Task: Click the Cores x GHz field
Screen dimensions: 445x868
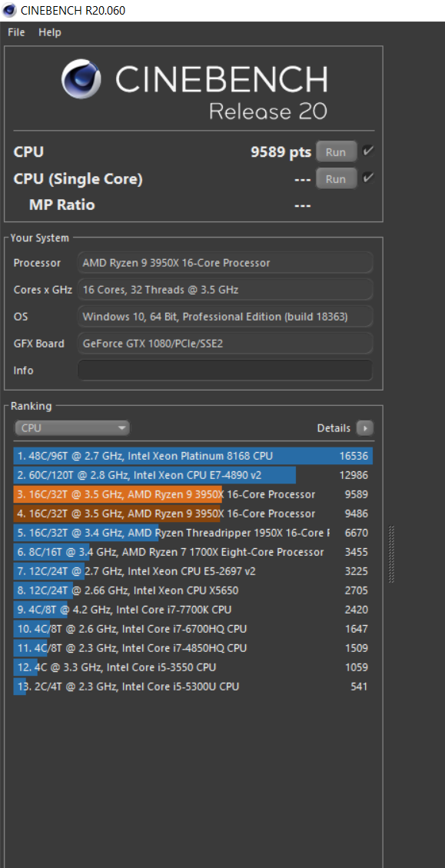Action: point(225,289)
